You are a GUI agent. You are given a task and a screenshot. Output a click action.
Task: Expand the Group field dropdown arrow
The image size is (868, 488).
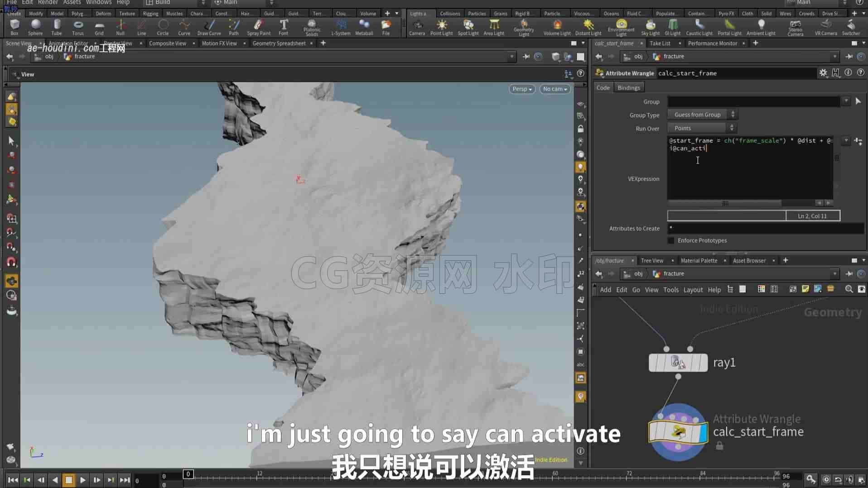pos(846,101)
